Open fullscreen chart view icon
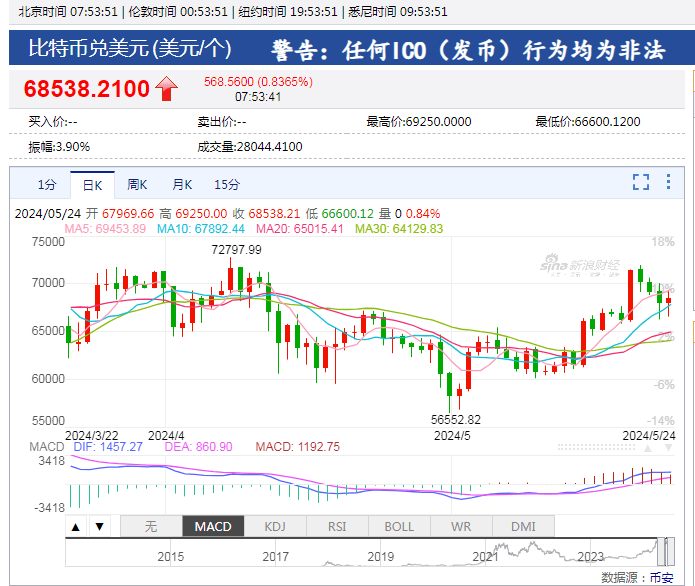This screenshot has height=586, width=695. (640, 182)
